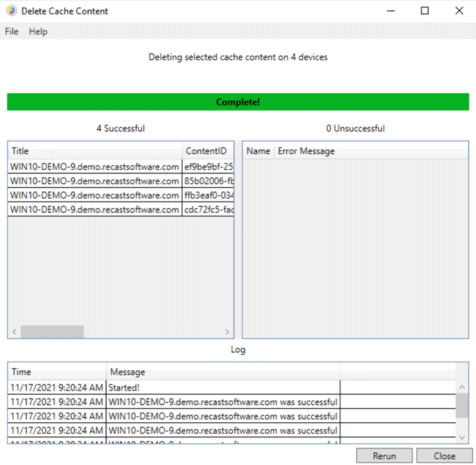Click the Delete Cache Content app icon
Viewport: 476px width, 465px height.
coord(11,11)
